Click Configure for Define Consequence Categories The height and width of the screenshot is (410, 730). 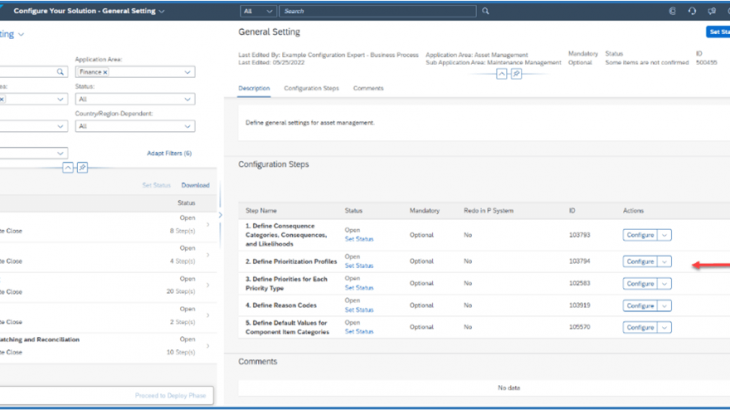pos(640,235)
